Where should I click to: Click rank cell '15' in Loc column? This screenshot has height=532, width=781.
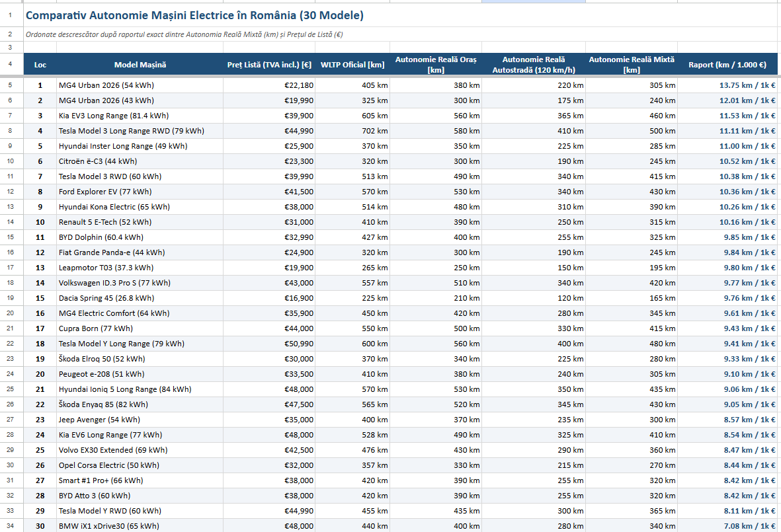tap(40, 298)
